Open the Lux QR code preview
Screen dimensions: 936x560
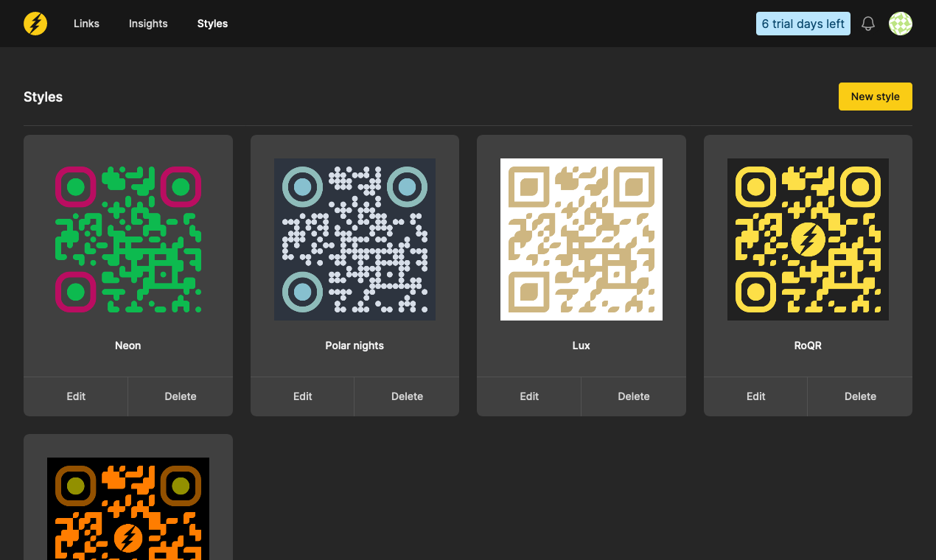coord(581,239)
